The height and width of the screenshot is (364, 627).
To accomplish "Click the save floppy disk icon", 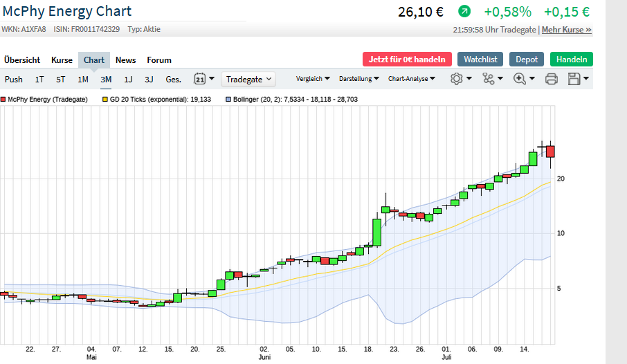I will tap(574, 79).
